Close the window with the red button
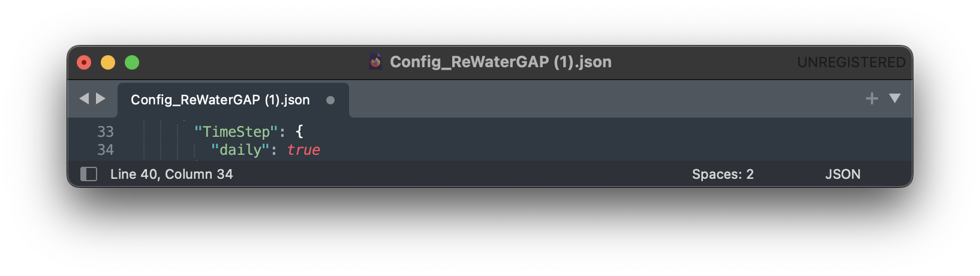 click(84, 62)
